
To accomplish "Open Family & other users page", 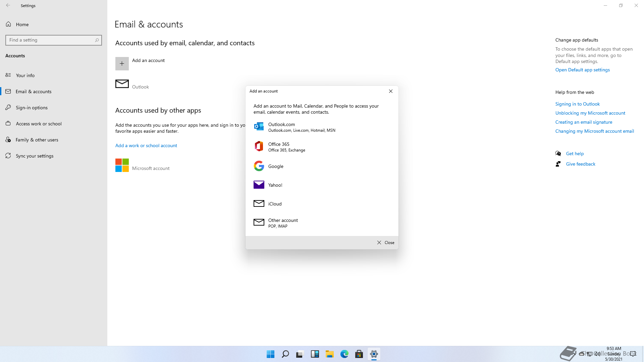I will pos(54,140).
